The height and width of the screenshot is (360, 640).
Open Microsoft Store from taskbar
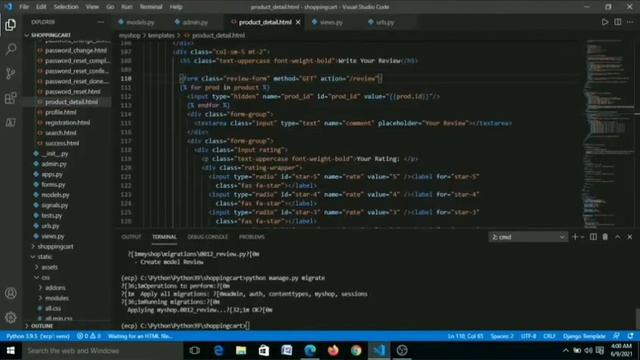point(264,351)
